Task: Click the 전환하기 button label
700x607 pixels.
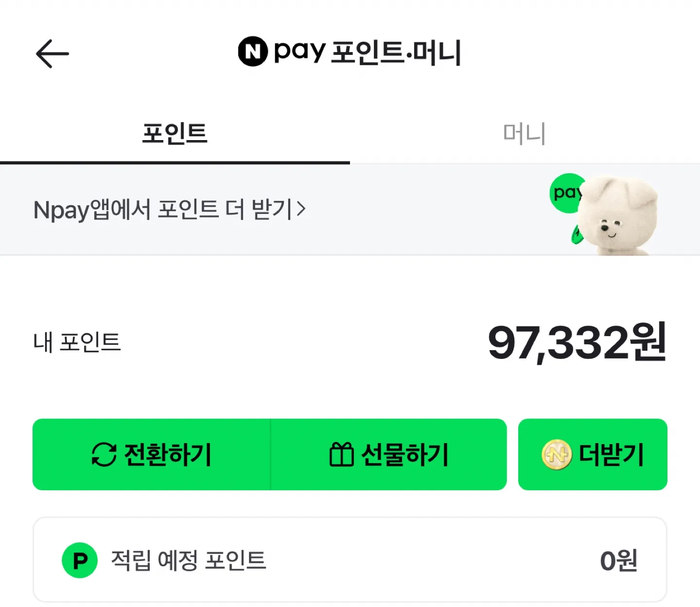Action: [x=168, y=454]
